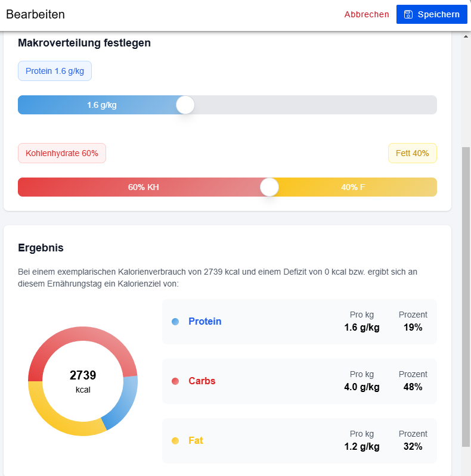Click the yellow Fat legend dot
The width and height of the screenshot is (471, 476).
point(175,441)
